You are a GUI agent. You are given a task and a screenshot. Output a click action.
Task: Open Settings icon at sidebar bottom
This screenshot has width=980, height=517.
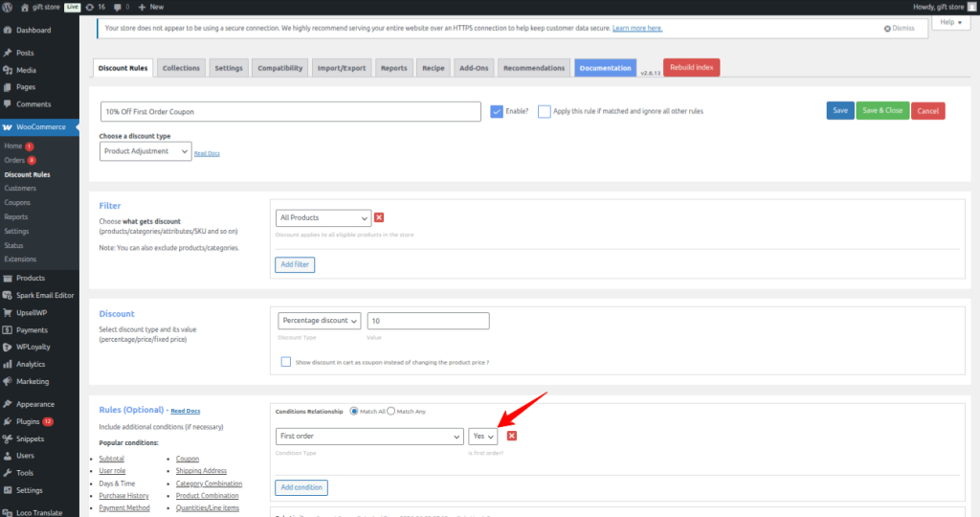[8, 491]
